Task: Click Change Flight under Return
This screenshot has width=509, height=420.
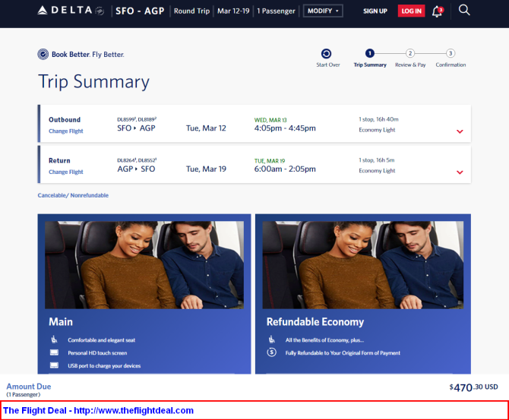Action: [x=66, y=172]
